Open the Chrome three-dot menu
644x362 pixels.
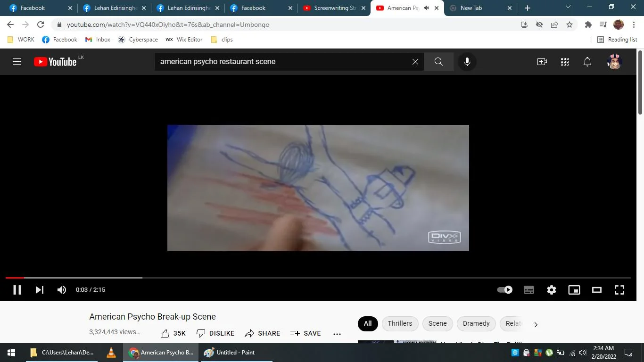633,25
